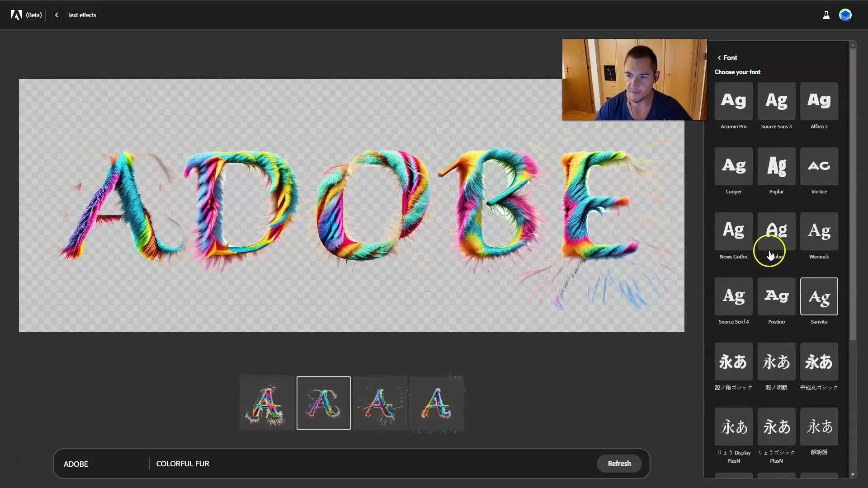Click the Adobe logo in header
868x488 pixels.
point(16,15)
